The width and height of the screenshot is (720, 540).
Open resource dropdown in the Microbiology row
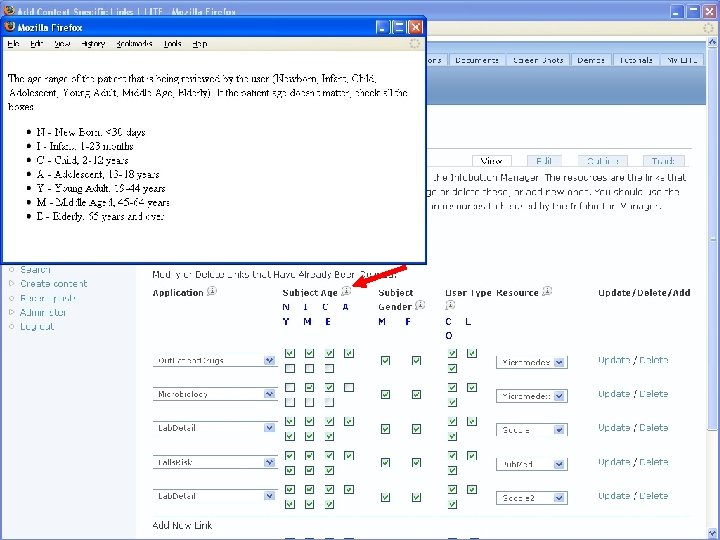coord(532,396)
